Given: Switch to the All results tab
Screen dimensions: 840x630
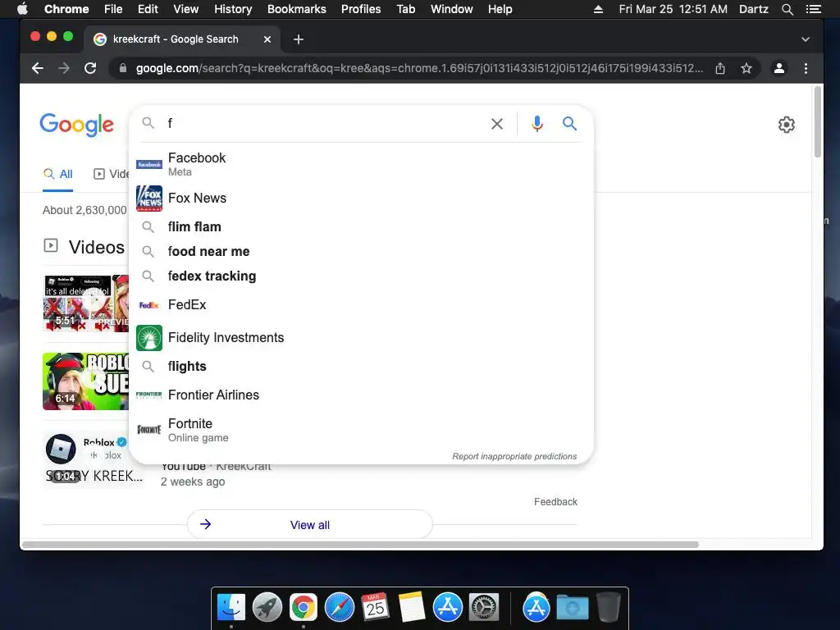Looking at the screenshot, I should click(x=58, y=174).
